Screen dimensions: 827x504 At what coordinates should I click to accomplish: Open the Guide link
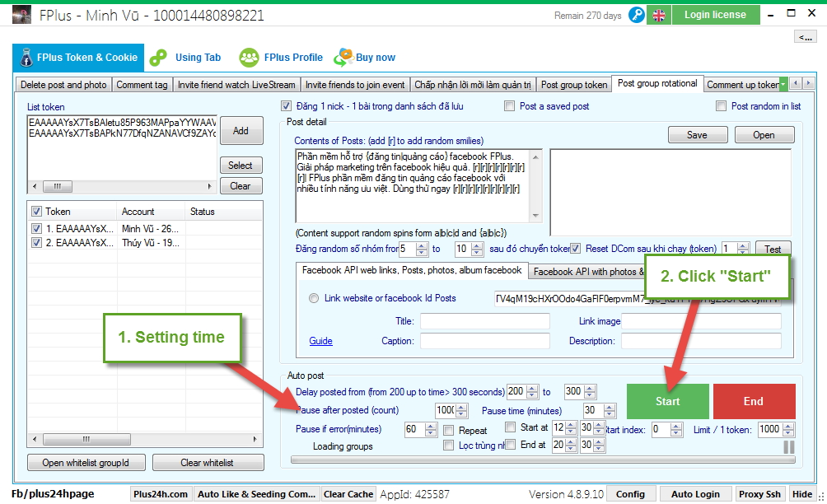(320, 341)
